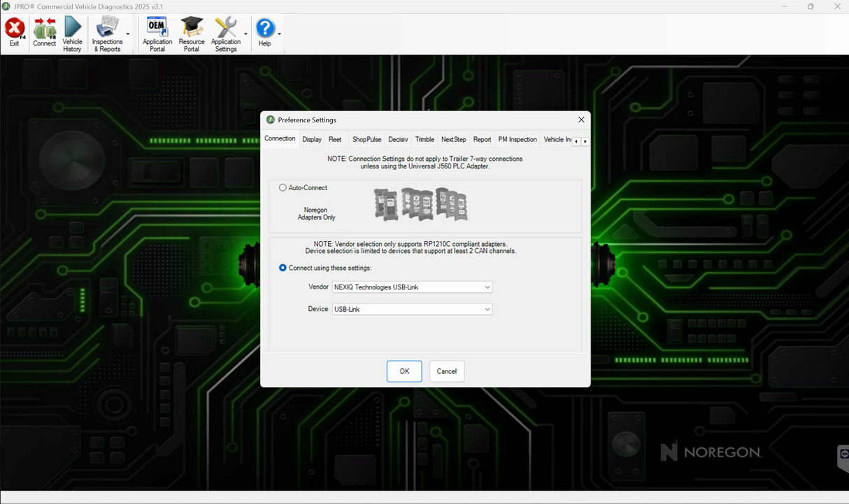The width and height of the screenshot is (849, 504).
Task: Open the PM Inspection tab
Action: pos(518,139)
